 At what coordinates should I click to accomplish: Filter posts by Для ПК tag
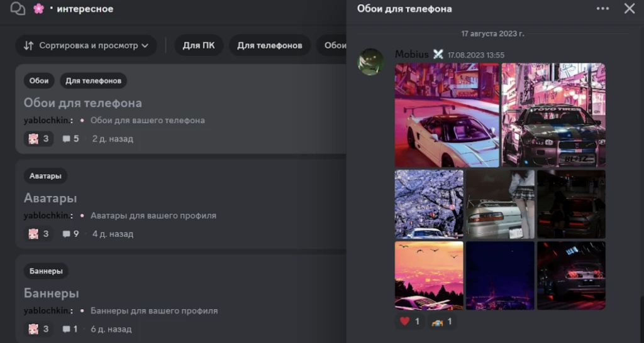pyautogui.click(x=199, y=45)
